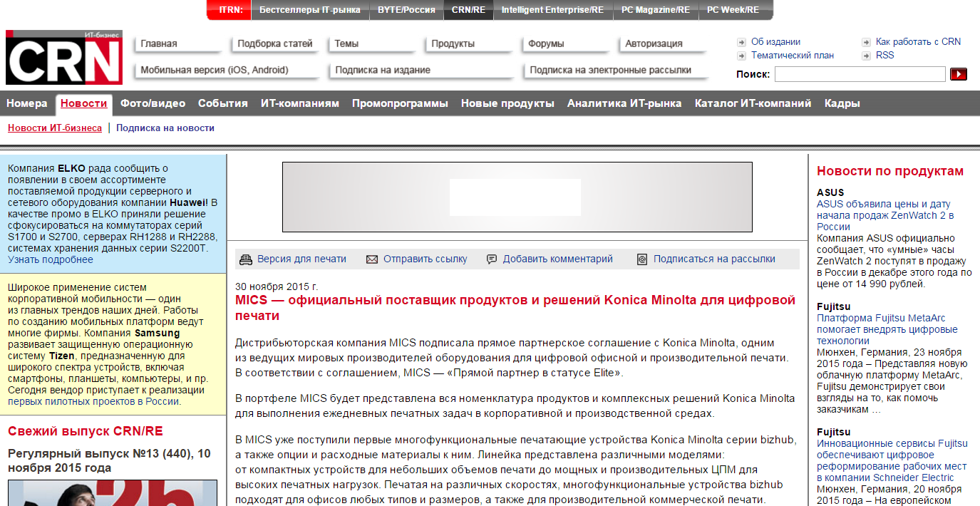980x506 pixels.
Task: Click the newsletter subscribe @ icon
Action: tap(642, 259)
